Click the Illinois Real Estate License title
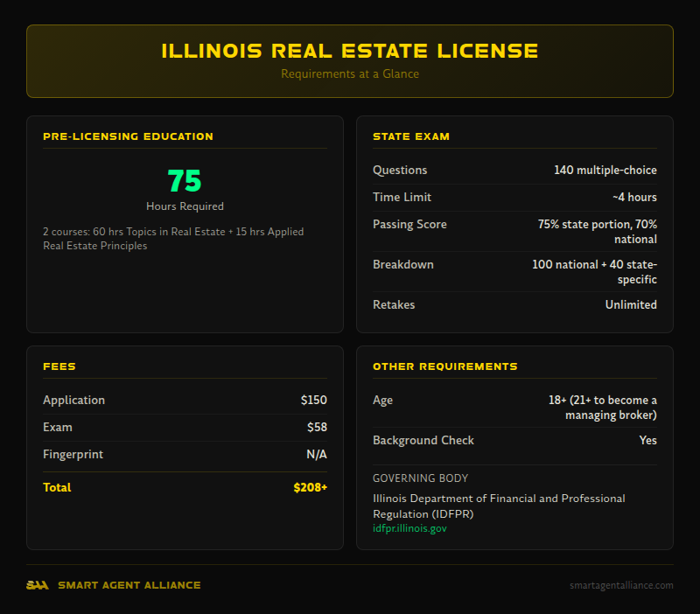The width and height of the screenshot is (700, 614). click(x=350, y=51)
